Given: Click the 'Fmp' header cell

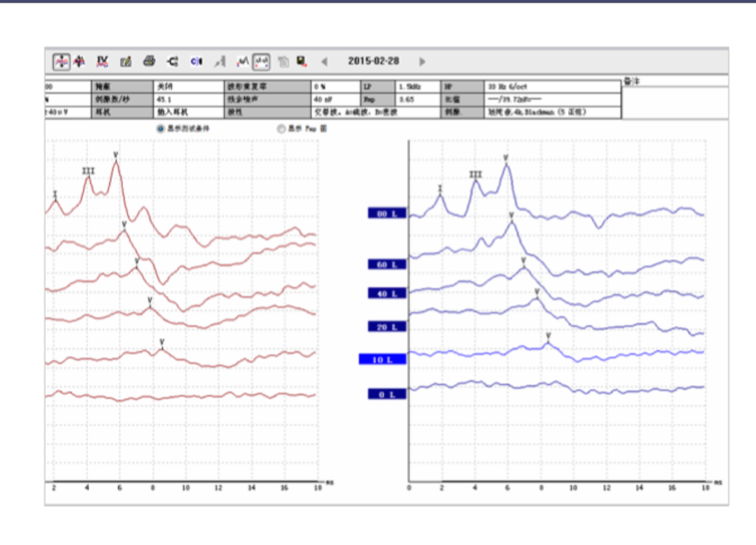Looking at the screenshot, I should click(378, 100).
